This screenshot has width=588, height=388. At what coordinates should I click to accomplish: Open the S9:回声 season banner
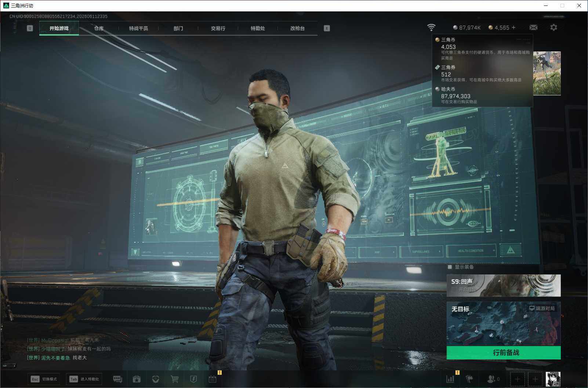coord(504,285)
